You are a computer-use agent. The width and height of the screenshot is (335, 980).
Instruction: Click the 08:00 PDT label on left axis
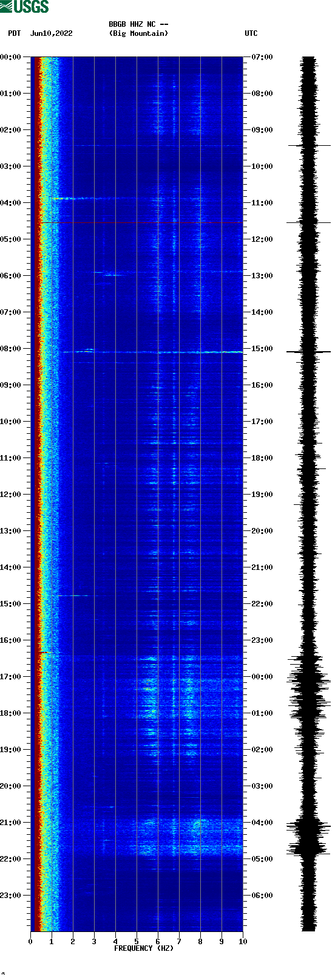pyautogui.click(x=11, y=349)
